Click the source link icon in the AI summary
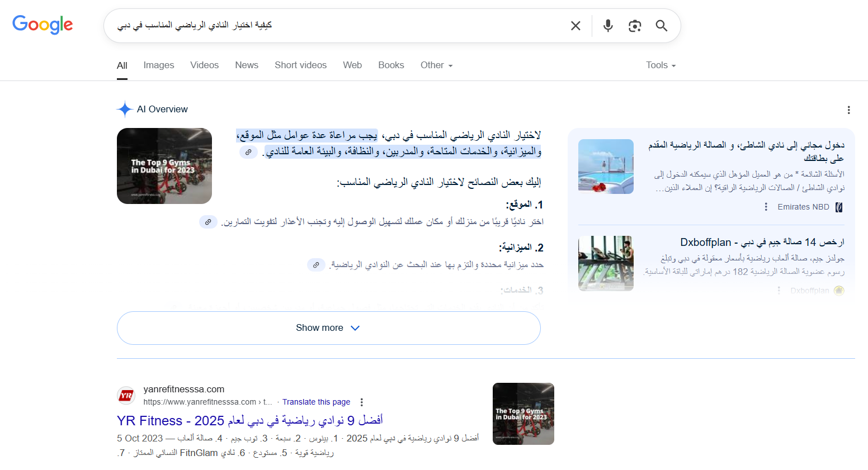Viewport: 868px width, 470px height. tap(248, 151)
